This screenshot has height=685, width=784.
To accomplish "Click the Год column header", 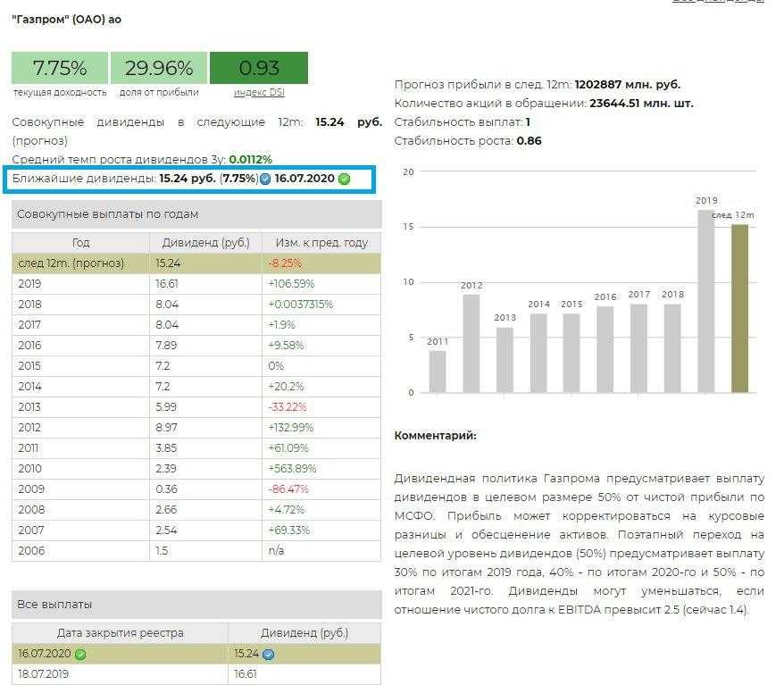I will coord(80,243).
